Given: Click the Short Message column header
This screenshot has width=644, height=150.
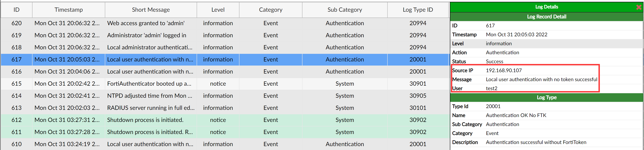Looking at the screenshot, I should click(x=151, y=10).
